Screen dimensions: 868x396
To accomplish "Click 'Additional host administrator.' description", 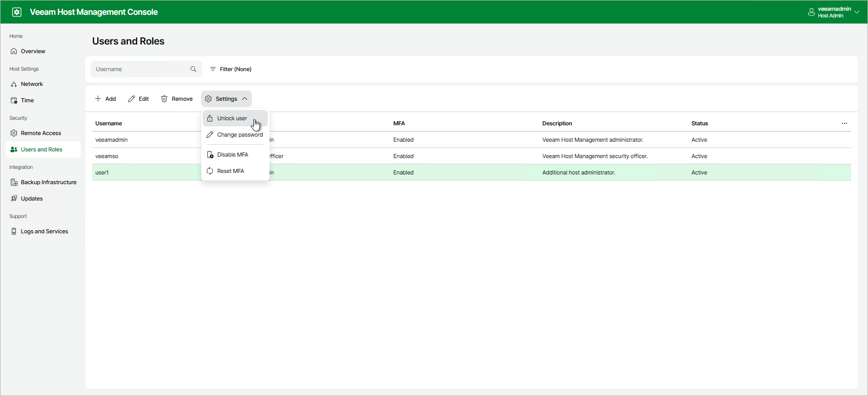I will coord(579,172).
